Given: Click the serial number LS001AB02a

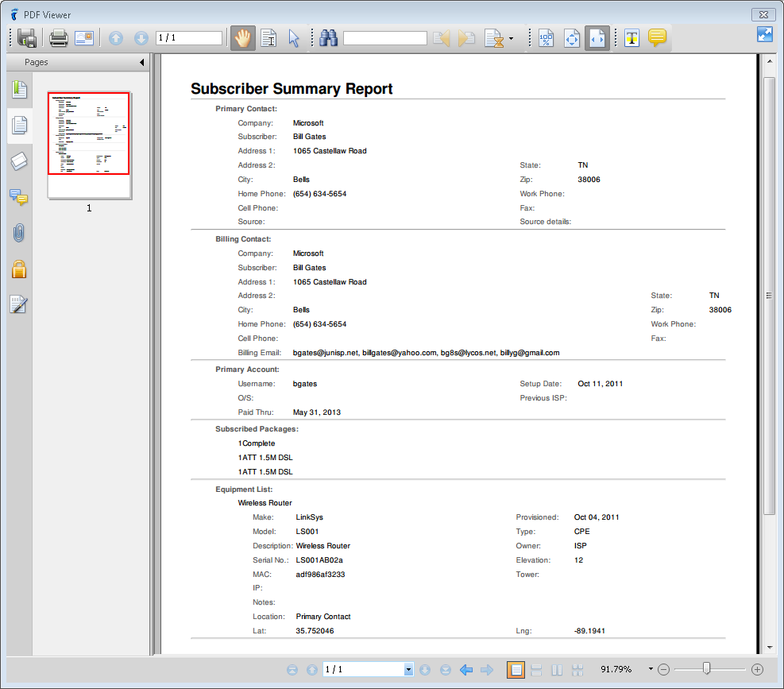Looking at the screenshot, I should (319, 560).
